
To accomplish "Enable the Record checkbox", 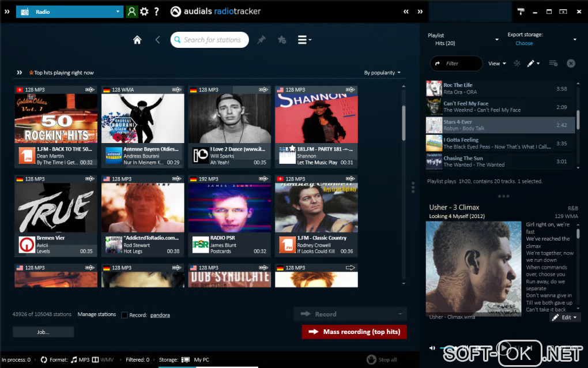I will pyautogui.click(x=125, y=315).
